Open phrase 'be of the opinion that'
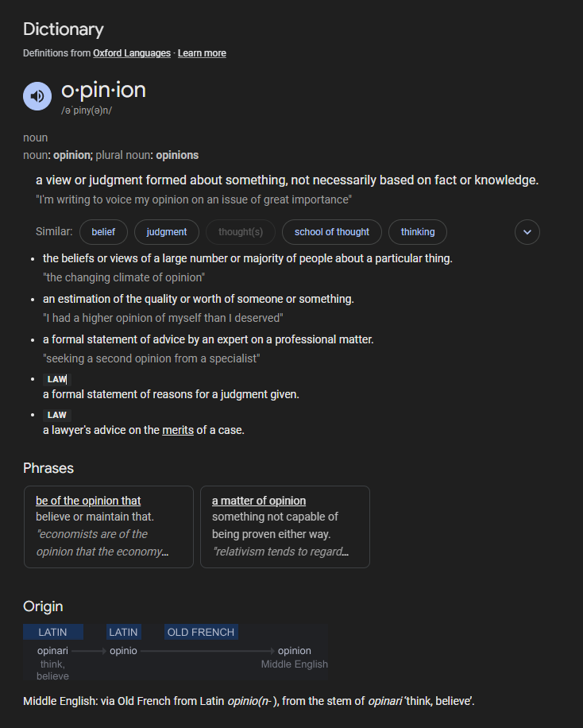This screenshot has height=728, width=583. click(88, 501)
